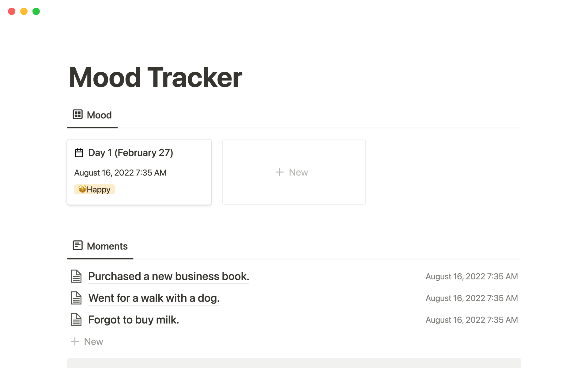Click the page icon beside dog walk entry
Screen dimensions: 588x368
point(76,298)
